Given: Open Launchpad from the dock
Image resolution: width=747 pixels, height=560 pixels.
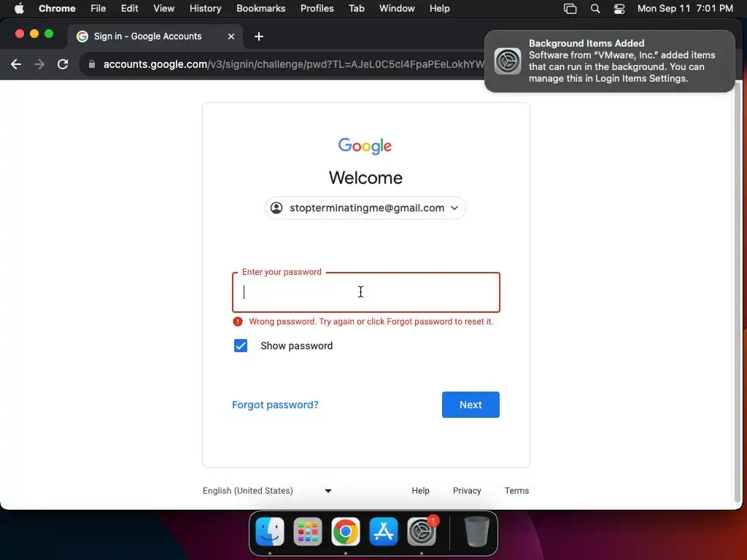Looking at the screenshot, I should (x=308, y=532).
